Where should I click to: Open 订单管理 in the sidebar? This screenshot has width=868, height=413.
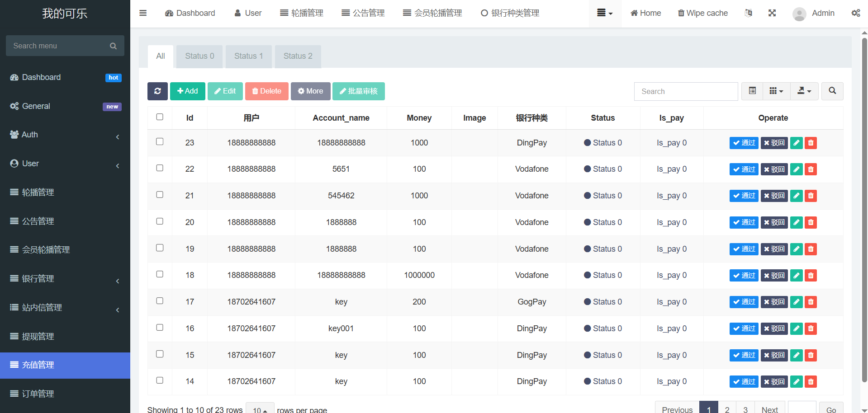[65, 394]
